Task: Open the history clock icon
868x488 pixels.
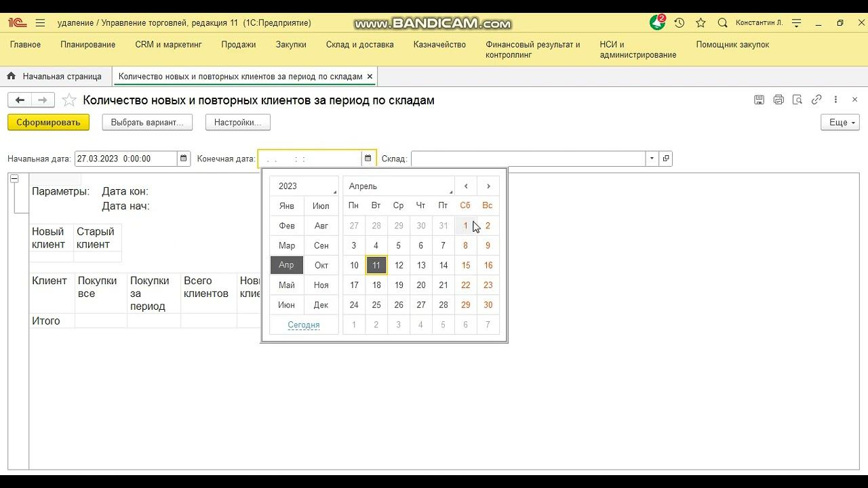Action: click(679, 22)
